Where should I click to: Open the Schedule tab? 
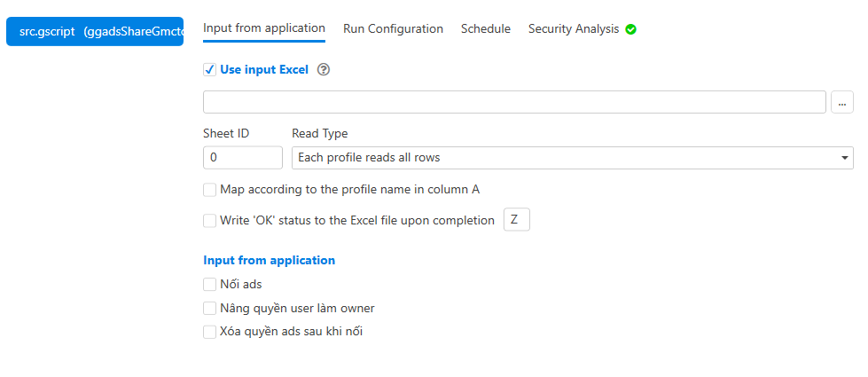(x=485, y=29)
